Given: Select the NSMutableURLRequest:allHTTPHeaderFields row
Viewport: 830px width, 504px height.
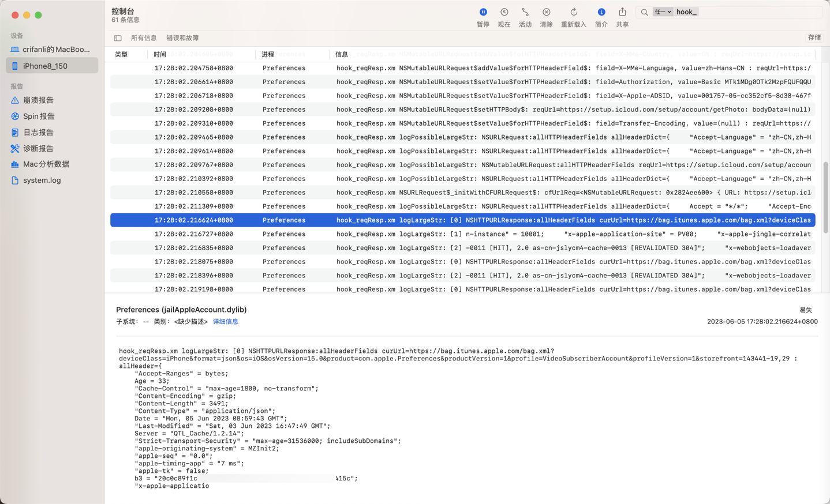Looking at the screenshot, I should coord(463,165).
